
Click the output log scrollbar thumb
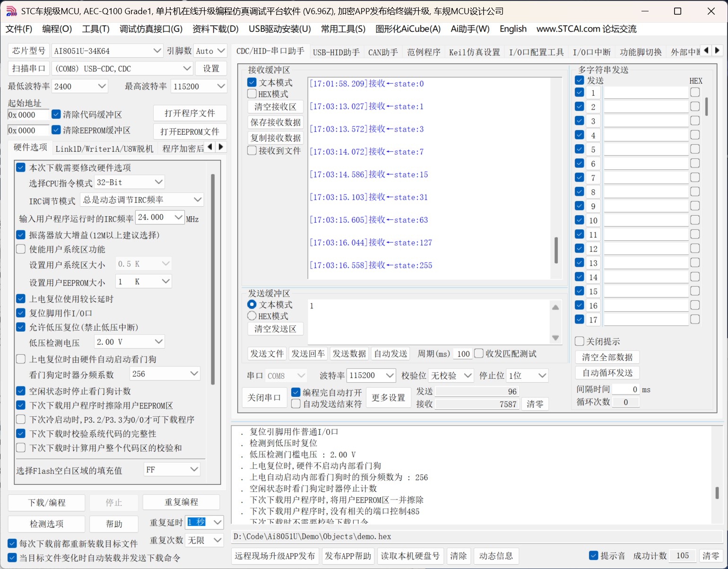[x=717, y=493]
